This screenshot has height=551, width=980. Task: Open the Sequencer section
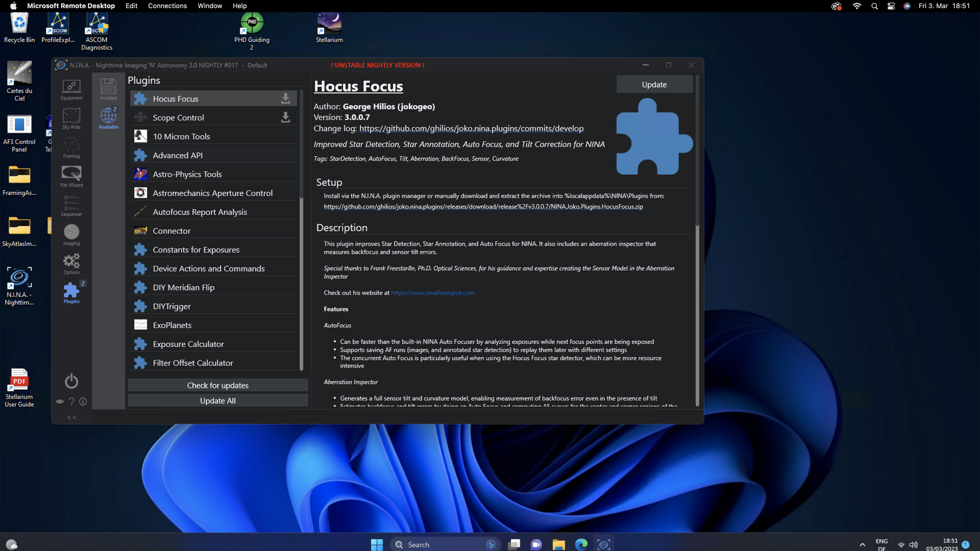point(71,206)
